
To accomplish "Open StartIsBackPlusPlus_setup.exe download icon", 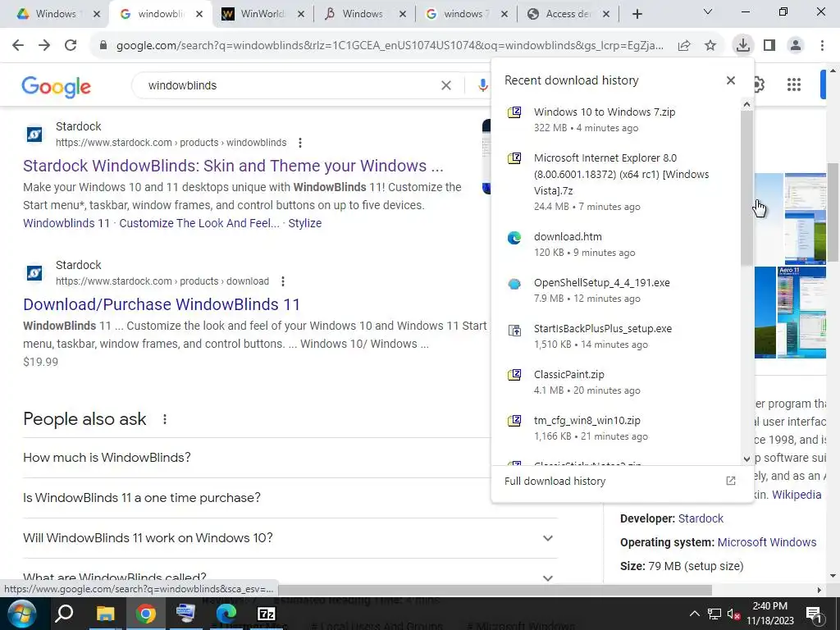I will [x=514, y=330].
